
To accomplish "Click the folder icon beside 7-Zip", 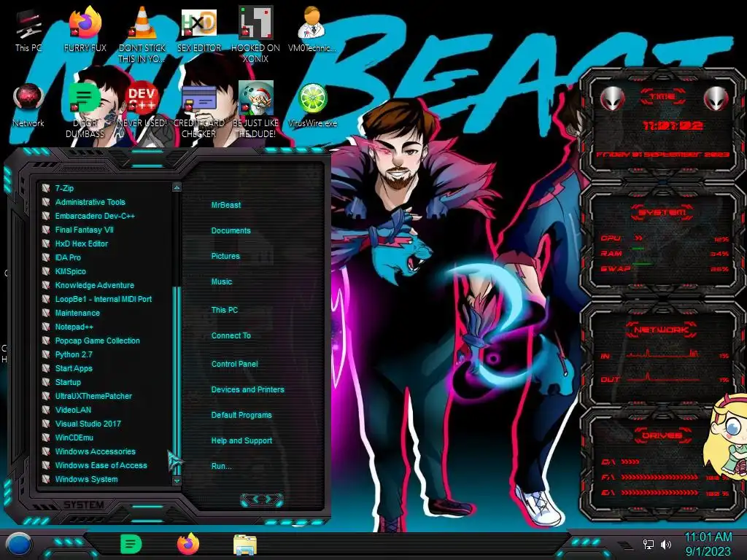I will [46, 188].
